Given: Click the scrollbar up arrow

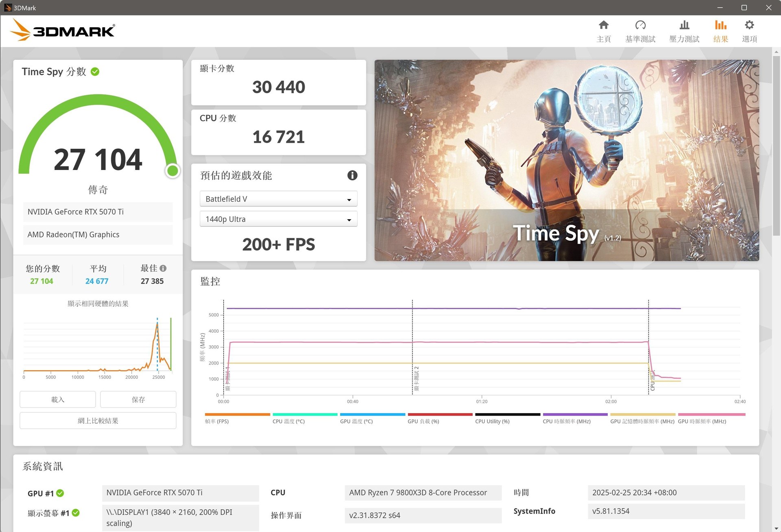Looking at the screenshot, I should 776,52.
